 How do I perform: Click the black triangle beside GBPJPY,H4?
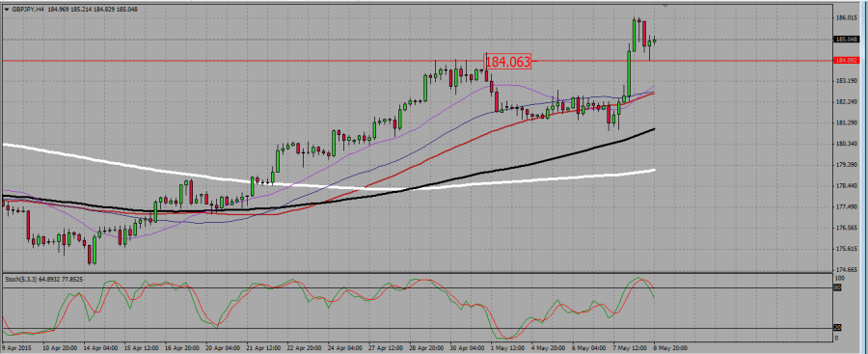point(7,10)
